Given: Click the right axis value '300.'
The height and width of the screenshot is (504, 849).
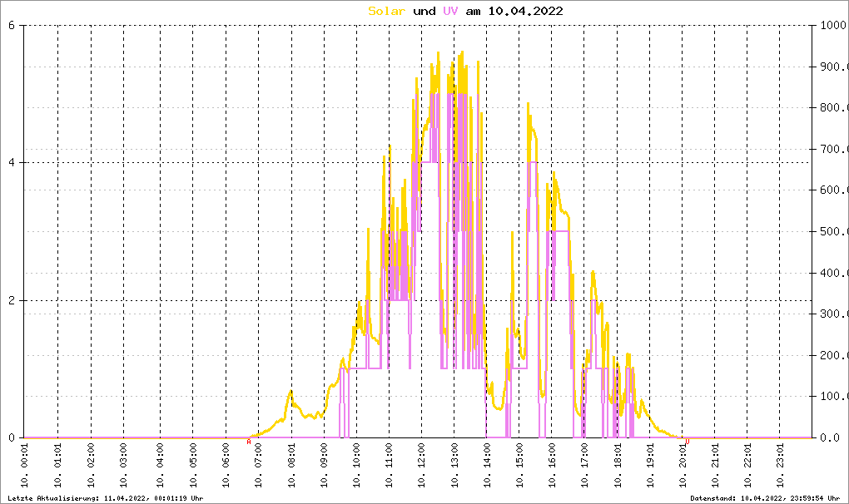Looking at the screenshot, I should click(x=834, y=314).
